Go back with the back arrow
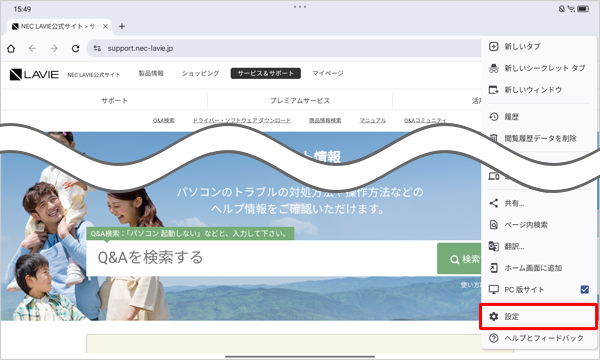Screen dimensions: 600x360 33,49
